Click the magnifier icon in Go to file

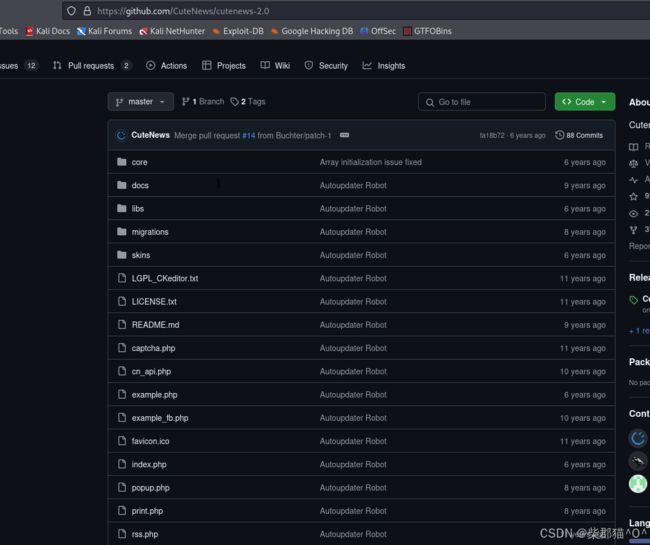[x=430, y=102]
